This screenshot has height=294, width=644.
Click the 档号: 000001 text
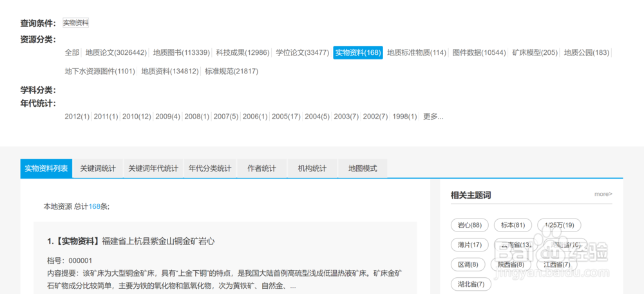click(x=70, y=260)
